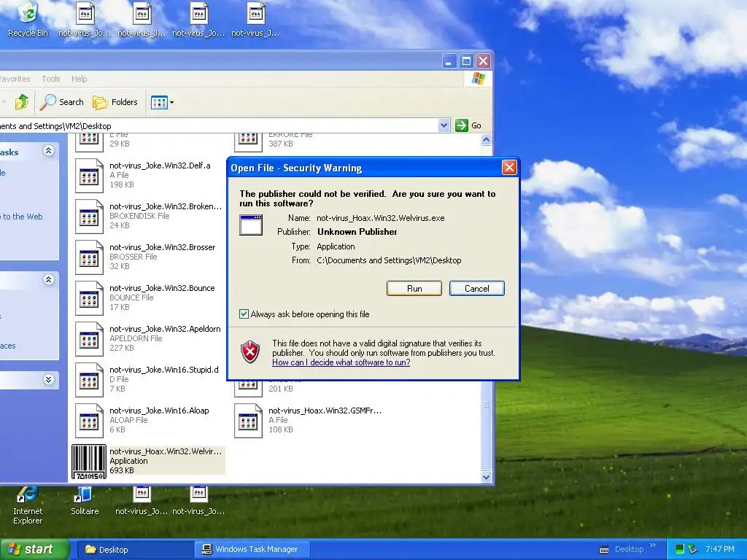747x560 pixels.
Task: Open the Search tool in Explorer
Action: (x=62, y=102)
